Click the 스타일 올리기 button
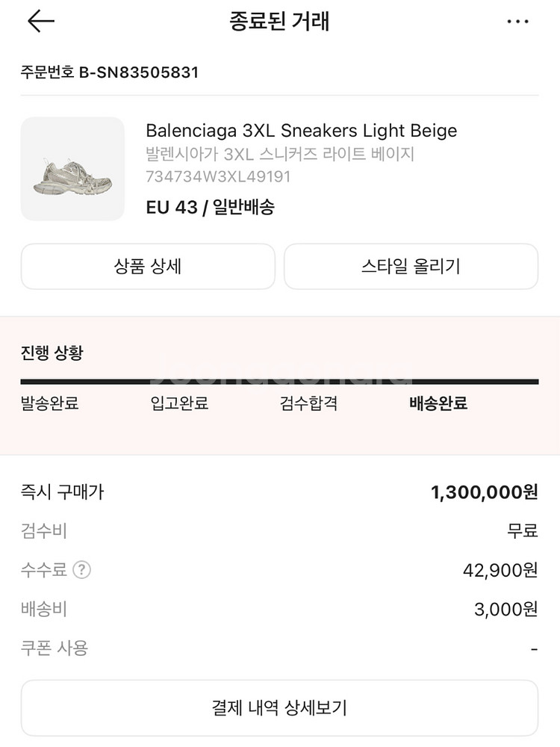The height and width of the screenshot is (747, 560). point(411,267)
